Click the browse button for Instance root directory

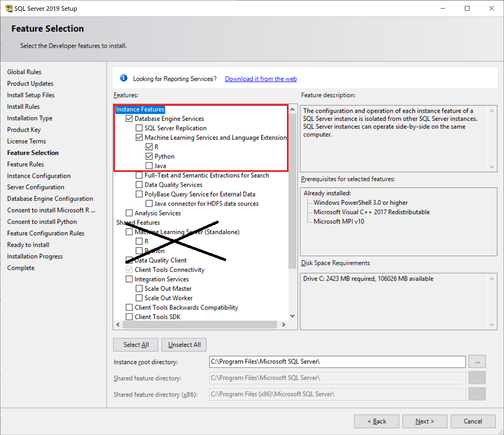[477, 361]
